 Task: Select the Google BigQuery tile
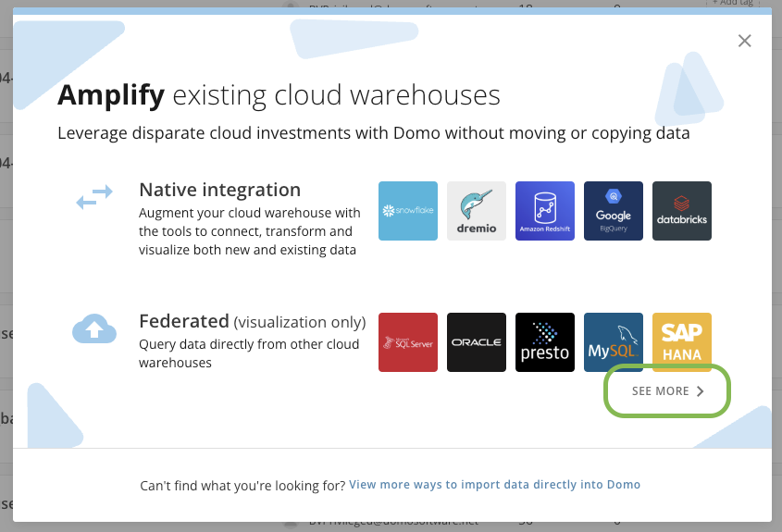(614, 211)
